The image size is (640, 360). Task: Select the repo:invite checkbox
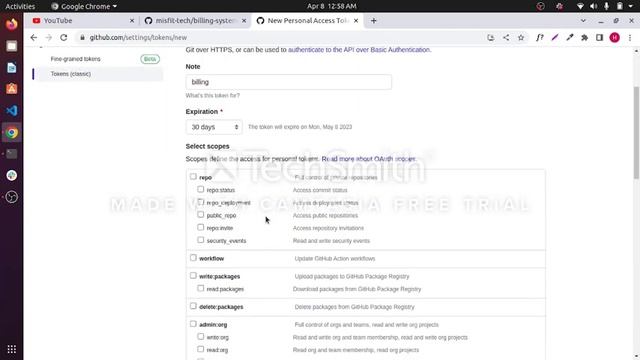click(200, 227)
